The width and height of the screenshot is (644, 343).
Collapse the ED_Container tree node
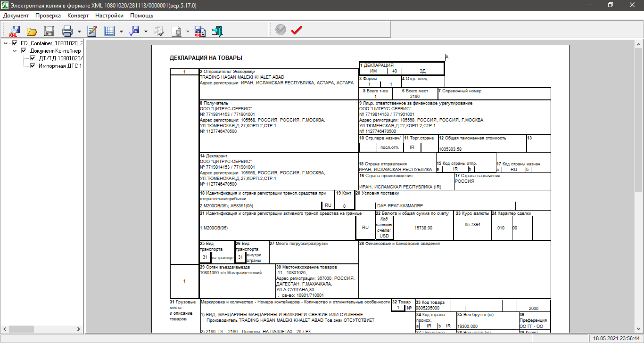[x=6, y=43]
